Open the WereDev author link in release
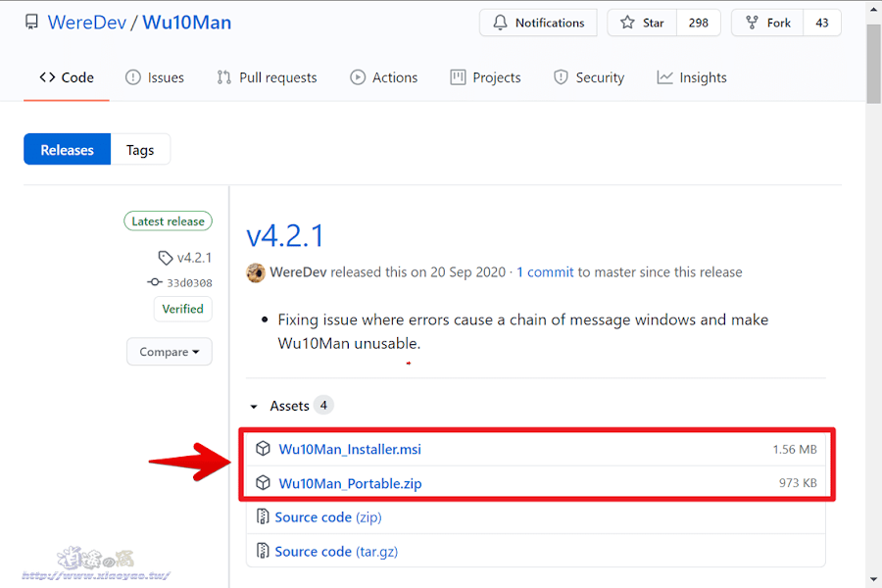 click(298, 272)
